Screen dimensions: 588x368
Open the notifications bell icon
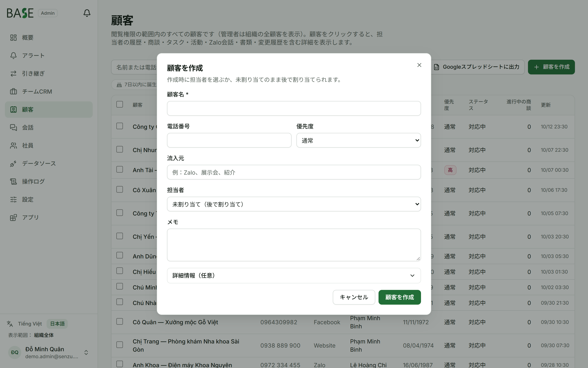pos(87,13)
